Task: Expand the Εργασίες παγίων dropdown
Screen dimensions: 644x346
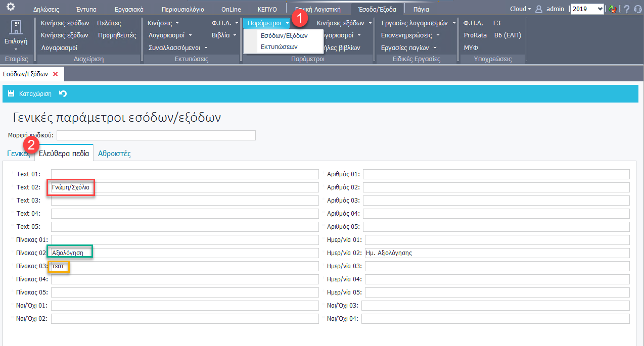Action: (x=408, y=48)
